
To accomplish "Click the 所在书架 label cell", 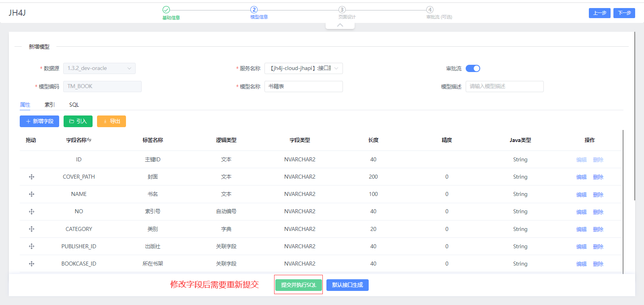I will click(x=153, y=264).
